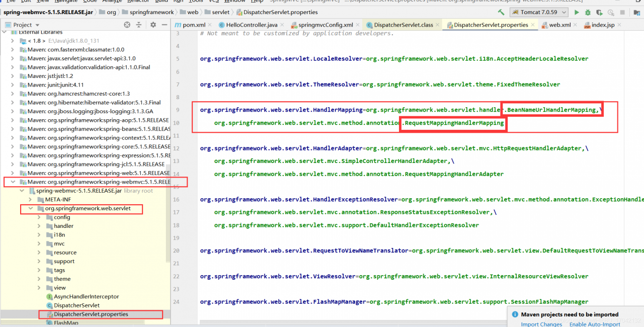Build the project with the hammer icon
The width and height of the screenshot is (644, 327).
pos(501,12)
